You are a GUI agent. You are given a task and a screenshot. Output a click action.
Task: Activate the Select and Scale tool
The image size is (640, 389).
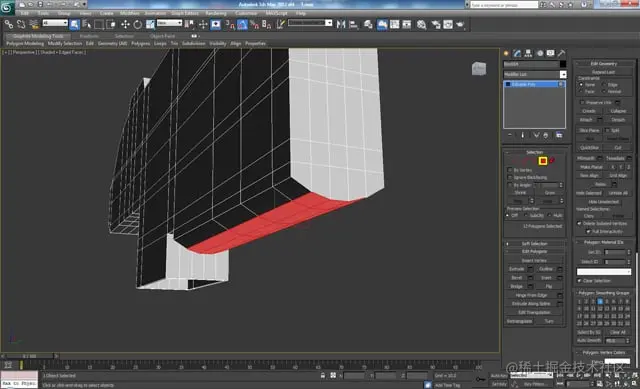[x=150, y=24]
